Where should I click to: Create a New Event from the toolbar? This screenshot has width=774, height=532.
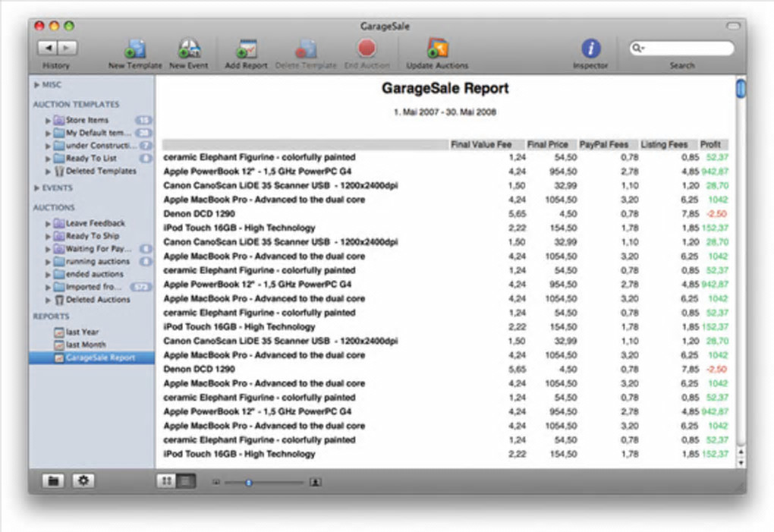[189, 49]
